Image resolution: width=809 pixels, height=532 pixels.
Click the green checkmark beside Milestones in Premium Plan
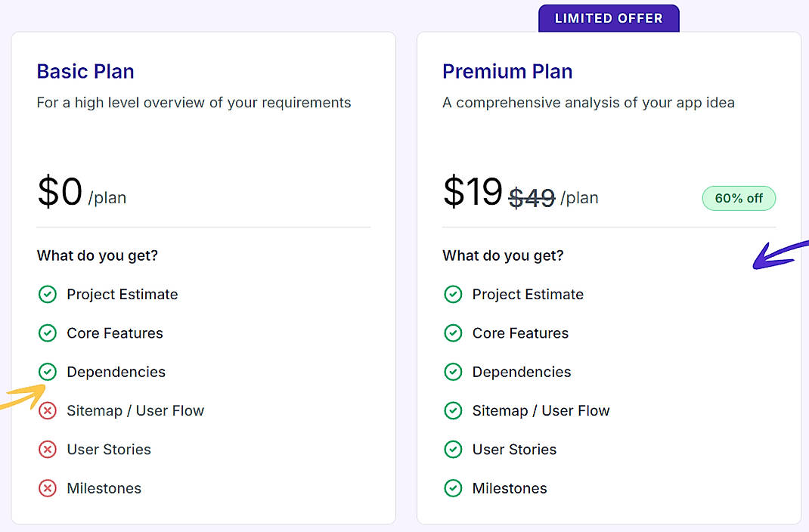click(x=453, y=488)
